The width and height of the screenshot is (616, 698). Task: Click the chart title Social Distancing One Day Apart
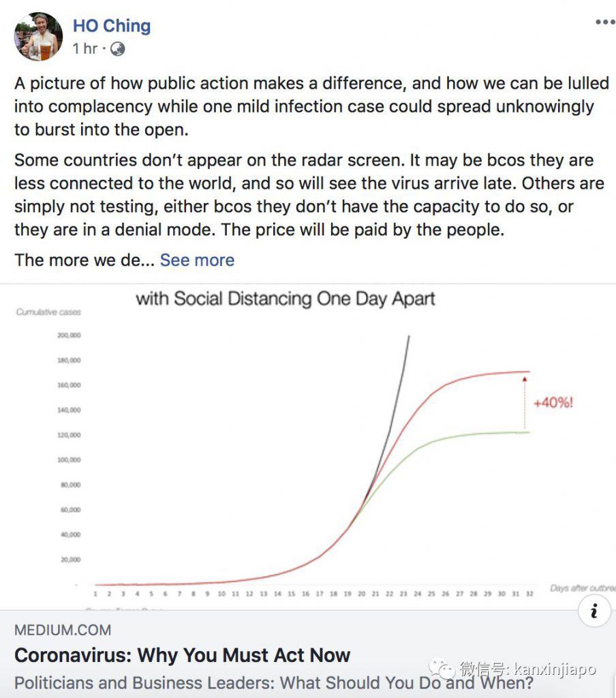click(286, 299)
